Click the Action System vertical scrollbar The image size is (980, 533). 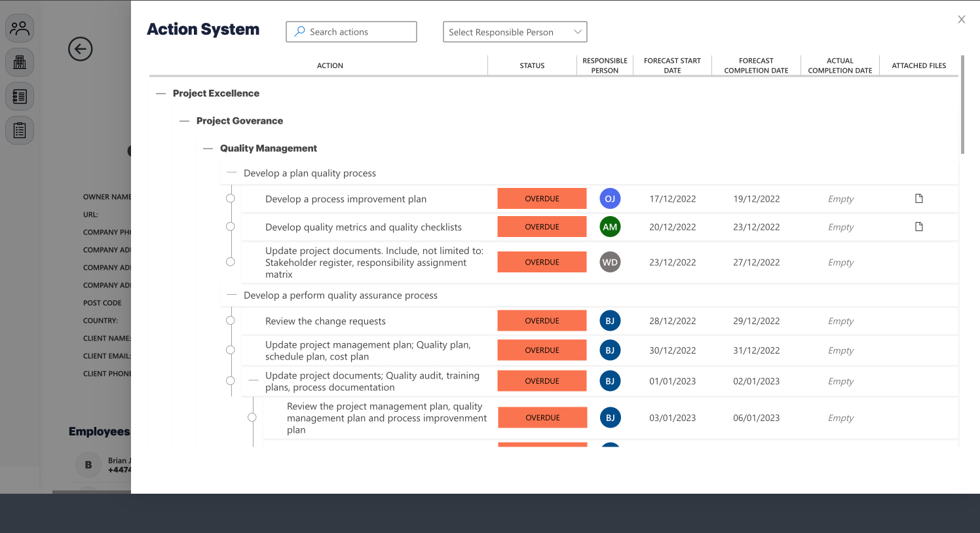[x=962, y=105]
